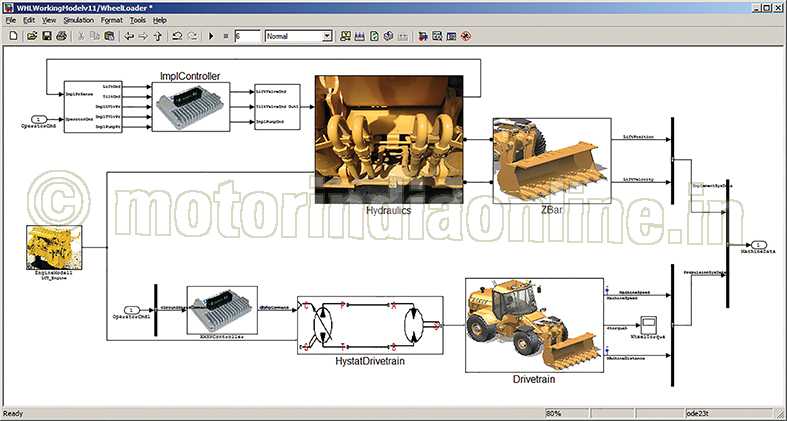
Task: Select the scope block near Drivetrain outputs
Action: (x=648, y=324)
